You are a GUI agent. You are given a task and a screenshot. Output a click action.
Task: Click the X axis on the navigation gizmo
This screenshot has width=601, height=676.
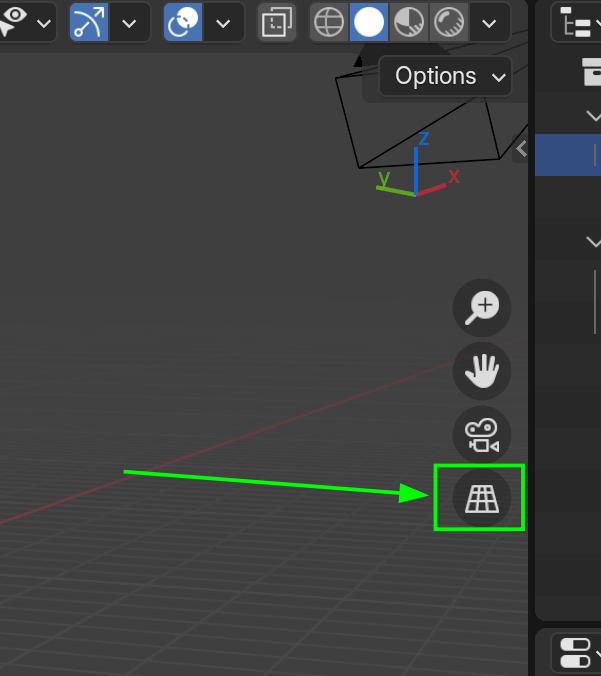click(x=454, y=176)
